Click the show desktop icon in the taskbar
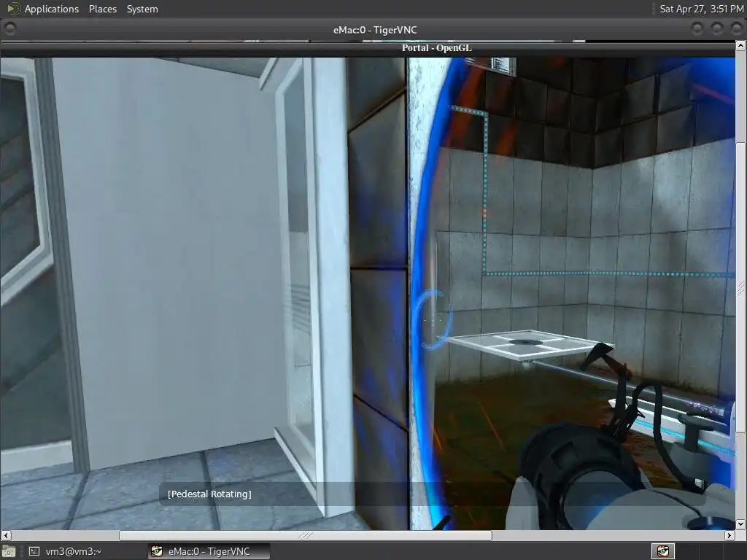 (x=9, y=551)
